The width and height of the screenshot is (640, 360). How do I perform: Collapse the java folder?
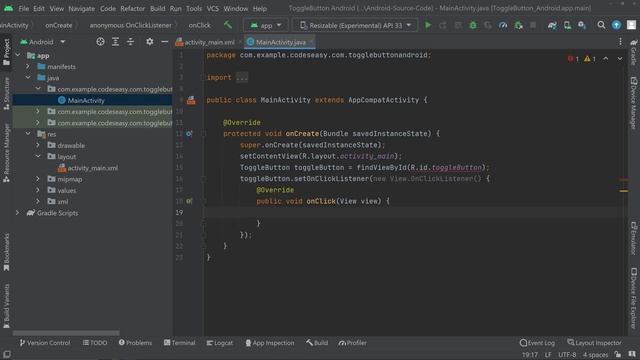point(28,78)
